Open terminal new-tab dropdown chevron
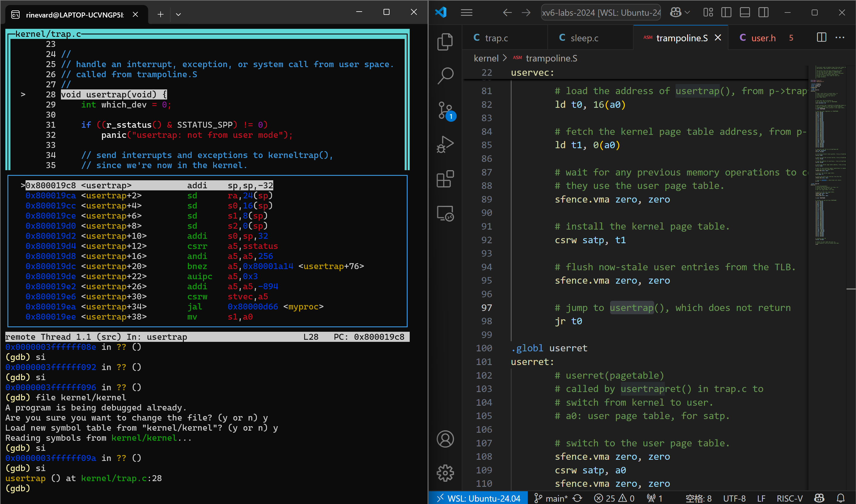The image size is (856, 504). pyautogui.click(x=178, y=14)
